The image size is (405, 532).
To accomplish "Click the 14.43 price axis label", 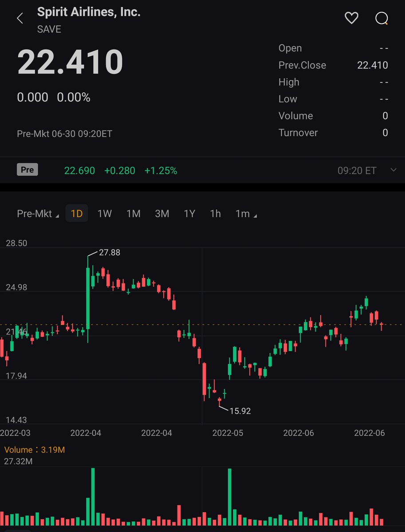I will 16,420.
